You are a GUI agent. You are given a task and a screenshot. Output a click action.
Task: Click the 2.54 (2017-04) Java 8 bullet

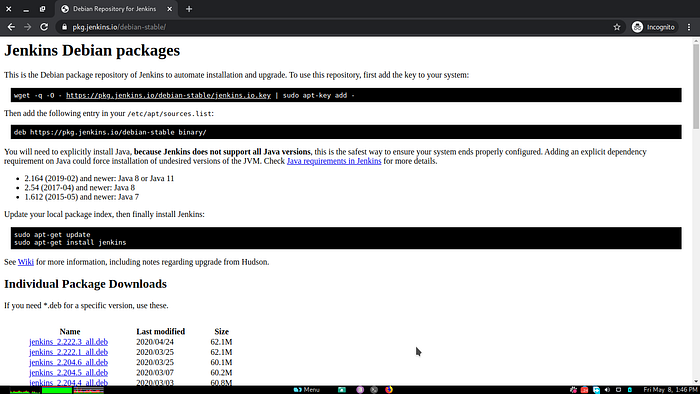click(79, 188)
